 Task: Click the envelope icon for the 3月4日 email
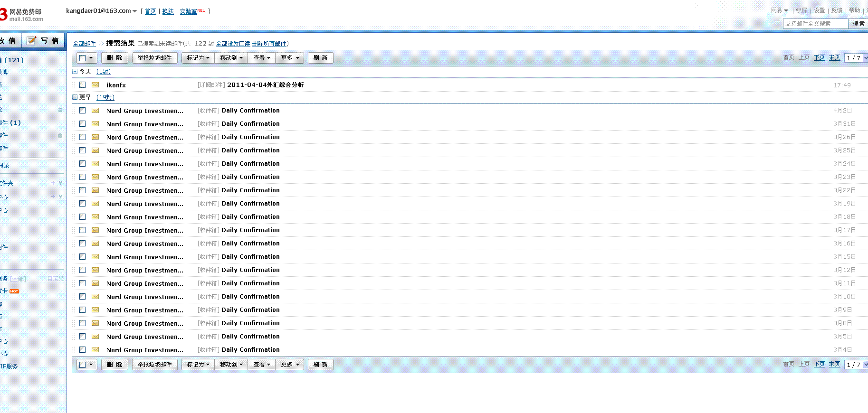[x=95, y=350]
